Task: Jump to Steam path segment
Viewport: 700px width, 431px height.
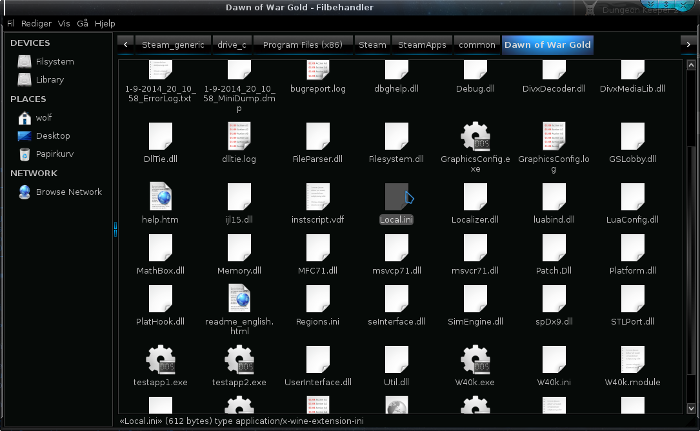Action: tap(372, 45)
